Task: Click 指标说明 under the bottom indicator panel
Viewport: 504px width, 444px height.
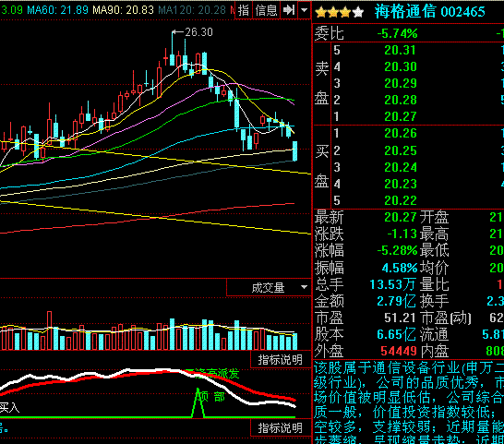Action: (x=281, y=428)
